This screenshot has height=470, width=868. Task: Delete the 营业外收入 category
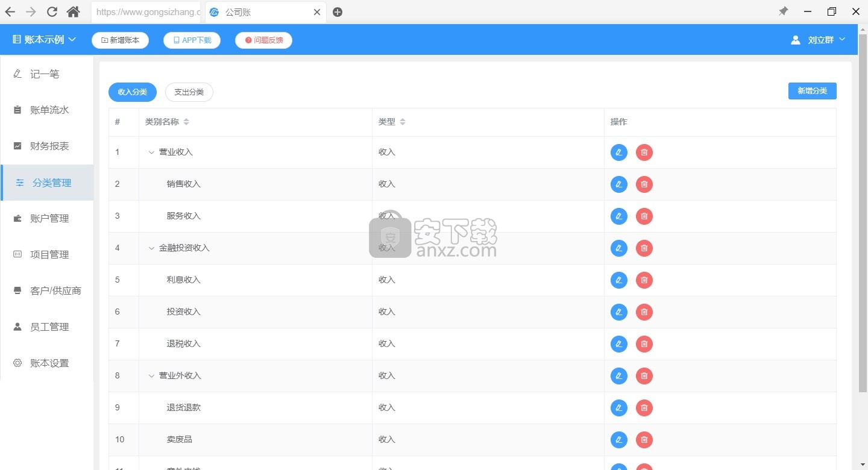644,376
